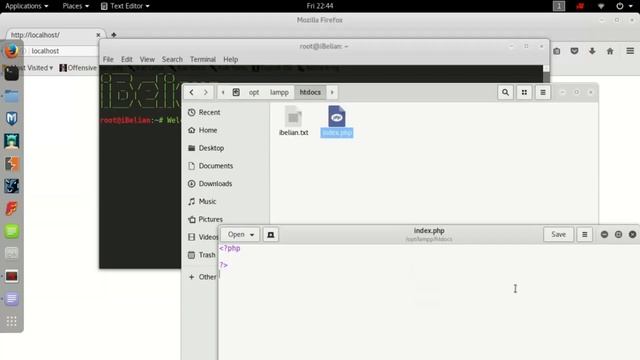The height and width of the screenshot is (360, 640).
Task: Open Armitage from the dock
Action: click(x=11, y=141)
